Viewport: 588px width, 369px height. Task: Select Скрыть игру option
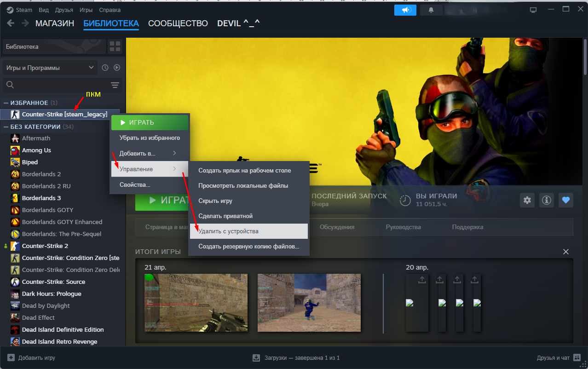(x=249, y=201)
